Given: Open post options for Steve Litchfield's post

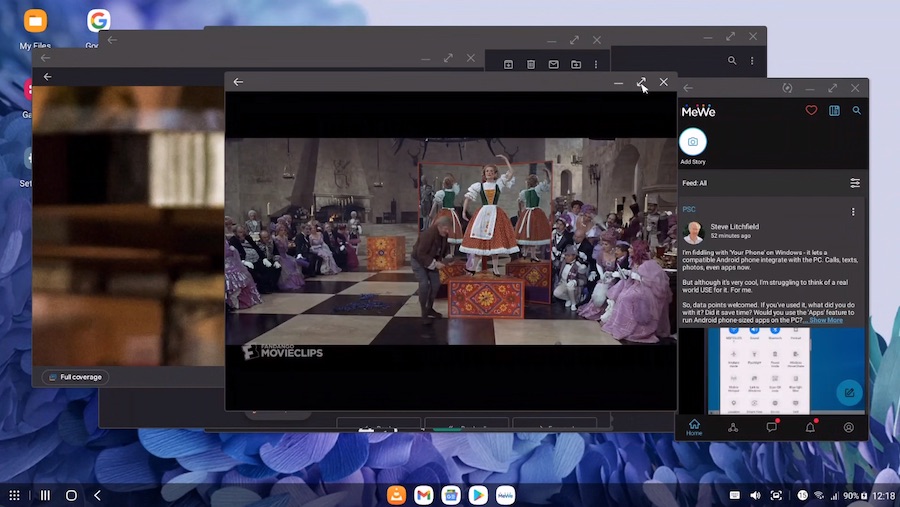Looking at the screenshot, I should click(x=853, y=212).
